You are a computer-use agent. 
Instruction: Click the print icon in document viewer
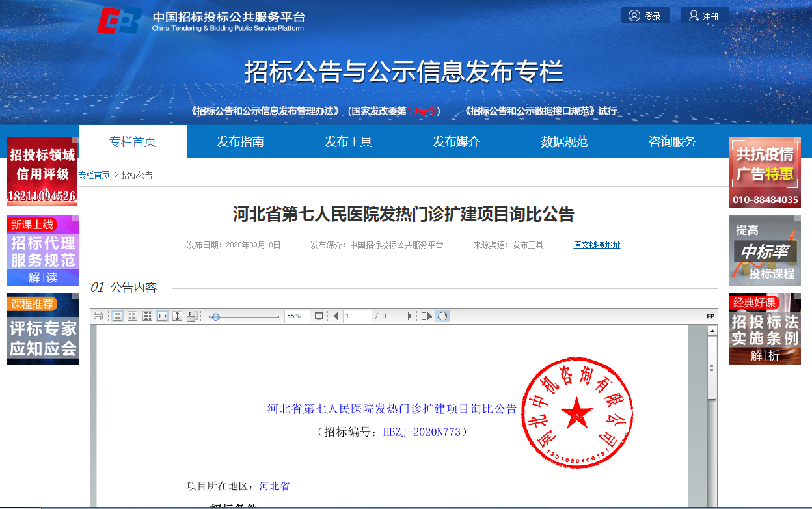[98, 316]
